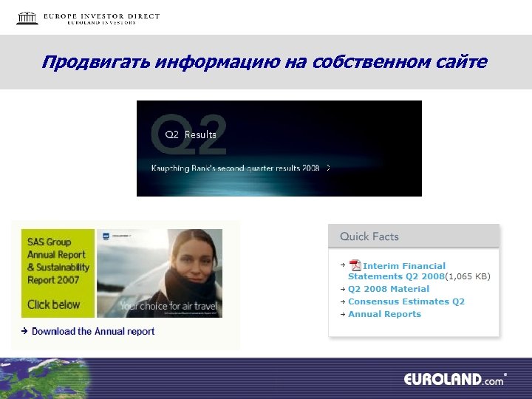Viewport: 532px width, 399px height.
Task: Click the Euroland.com logo in footer
Action: click(455, 379)
